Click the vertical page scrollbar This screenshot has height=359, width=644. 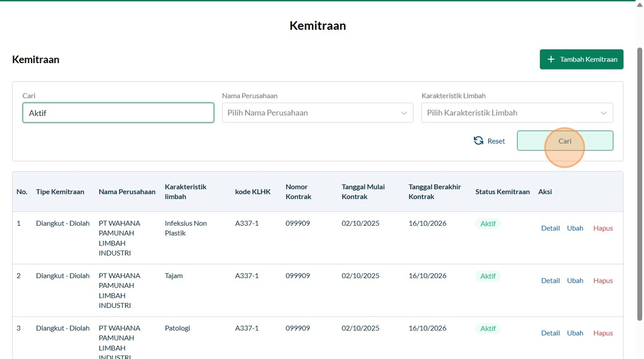(639, 184)
